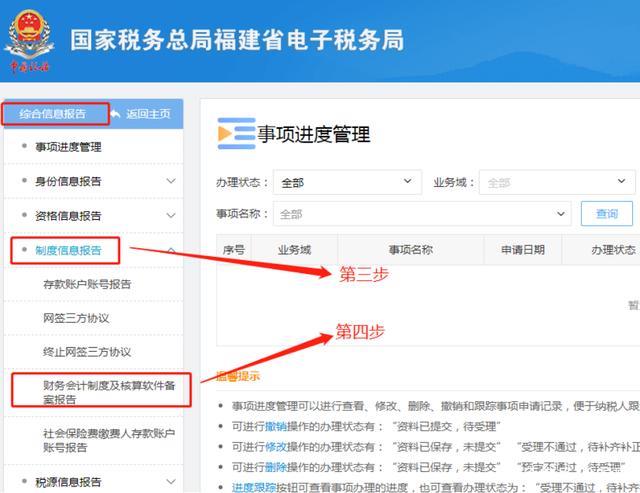Viewport: 640px width, 493px height.
Task: Click the 进度跟踪 link in tips
Action: point(254,487)
